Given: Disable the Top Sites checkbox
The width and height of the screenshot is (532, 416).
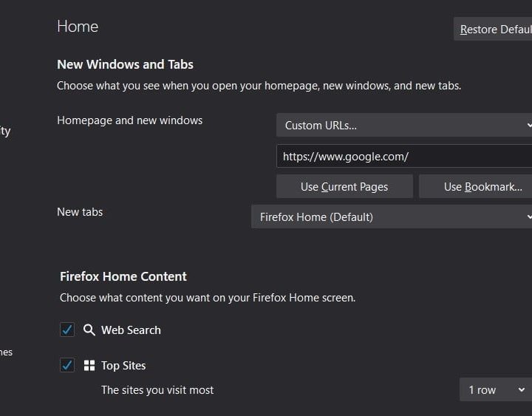Looking at the screenshot, I should (67, 366).
